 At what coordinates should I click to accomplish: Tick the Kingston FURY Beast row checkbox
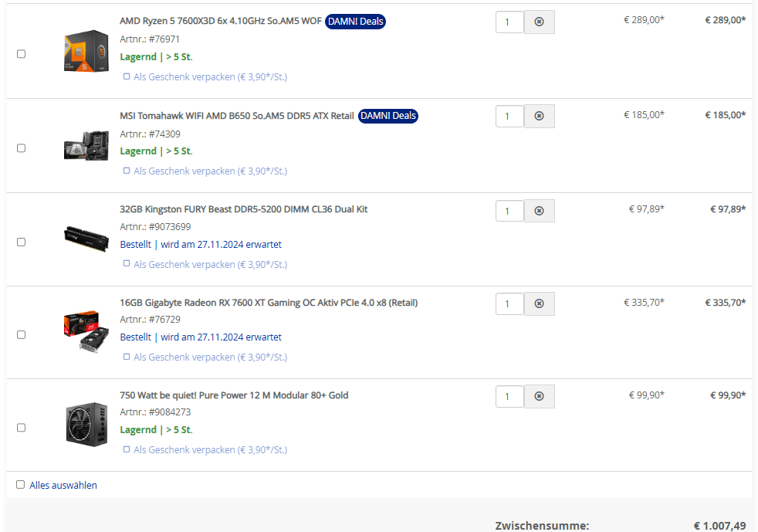tap(22, 242)
